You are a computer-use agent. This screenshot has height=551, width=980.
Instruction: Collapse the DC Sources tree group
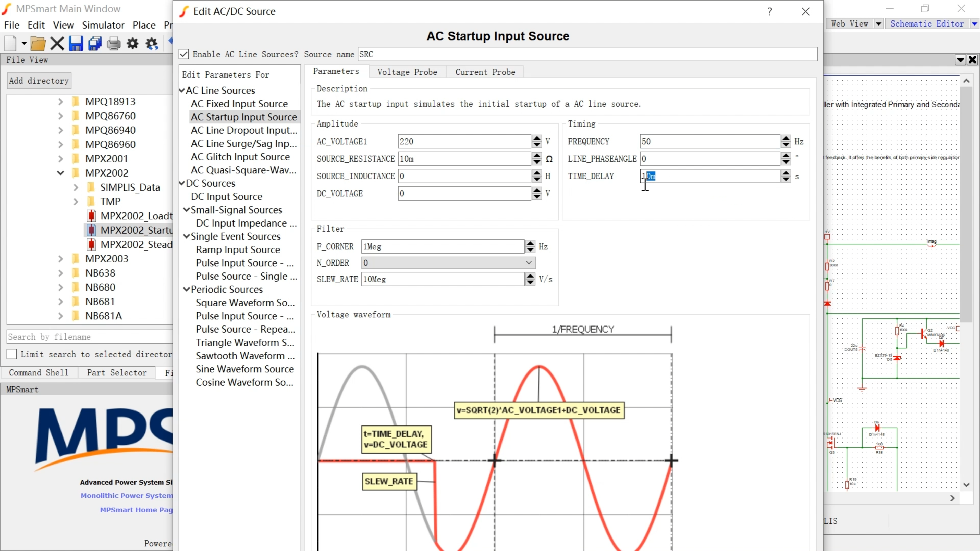(x=182, y=183)
